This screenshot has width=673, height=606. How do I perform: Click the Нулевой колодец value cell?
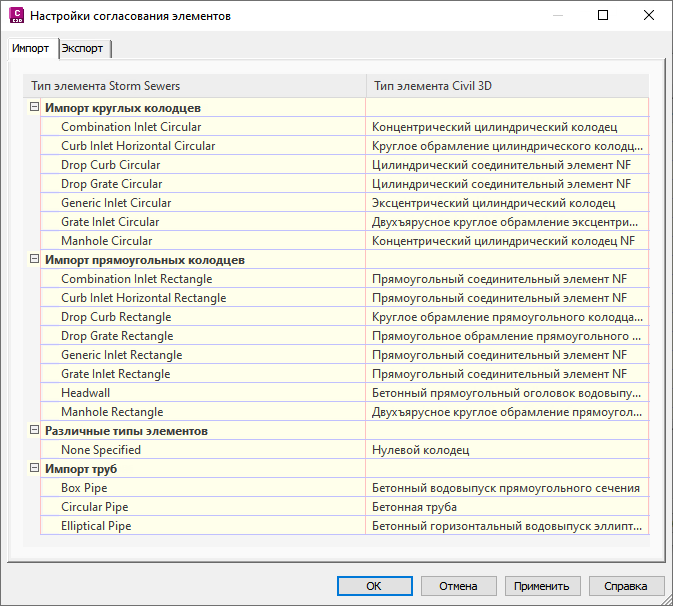click(x=420, y=450)
